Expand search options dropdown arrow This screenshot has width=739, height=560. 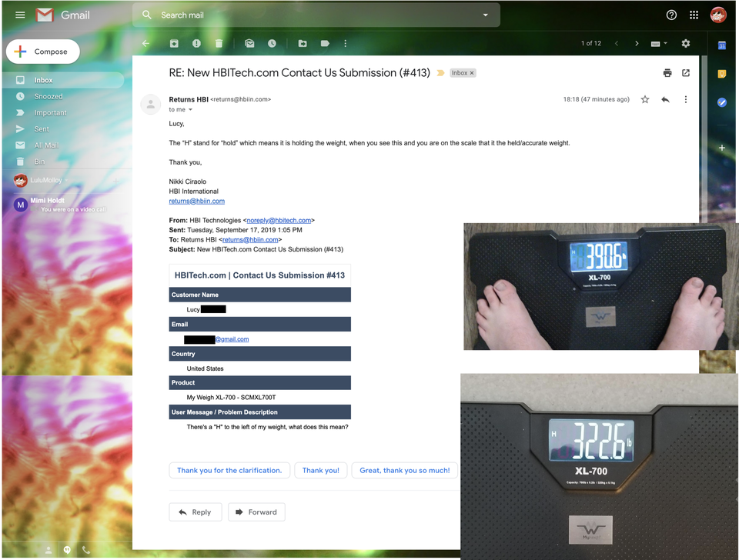[x=486, y=15]
